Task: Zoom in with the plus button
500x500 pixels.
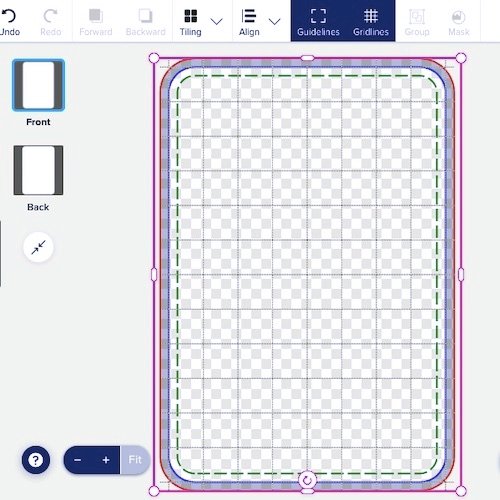Action: coord(106,460)
